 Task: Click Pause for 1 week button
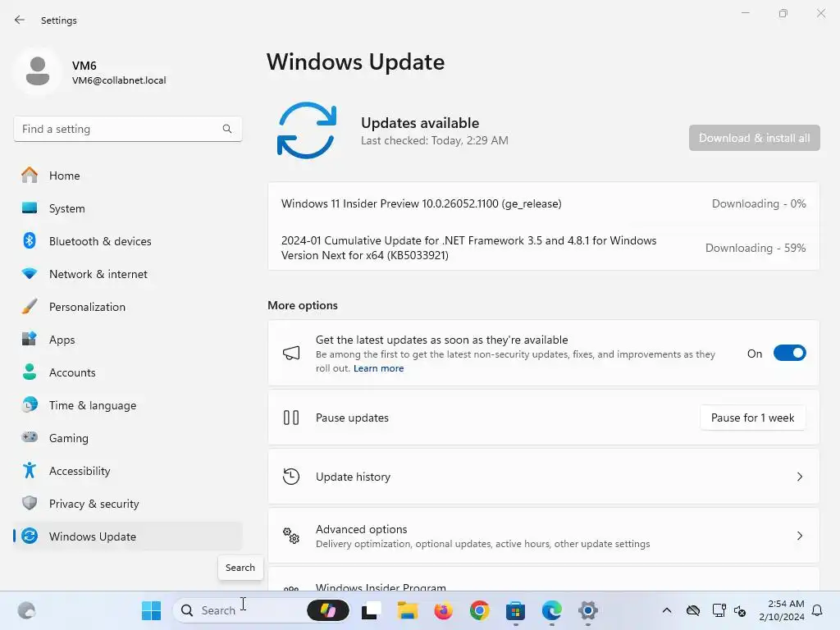pos(753,418)
